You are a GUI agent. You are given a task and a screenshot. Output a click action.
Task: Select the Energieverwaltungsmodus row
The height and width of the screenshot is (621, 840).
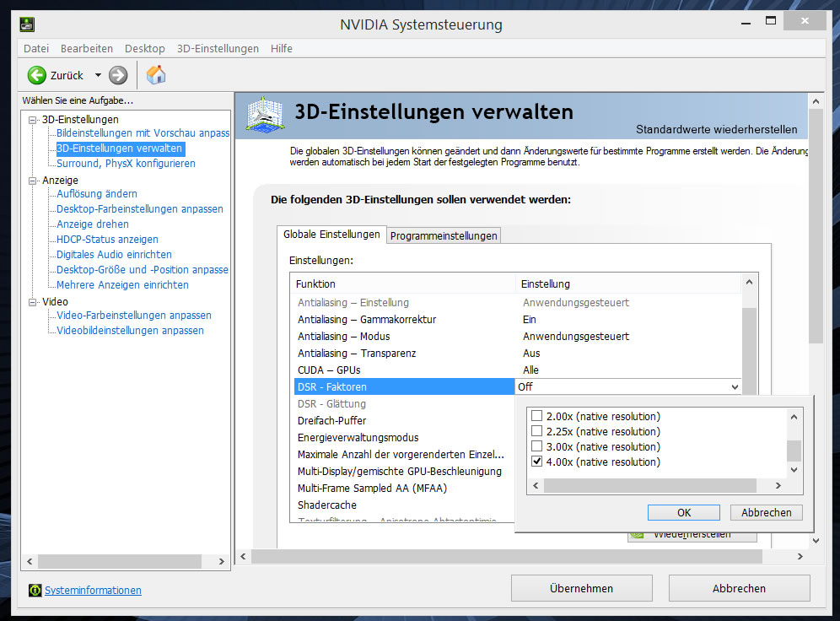404,438
